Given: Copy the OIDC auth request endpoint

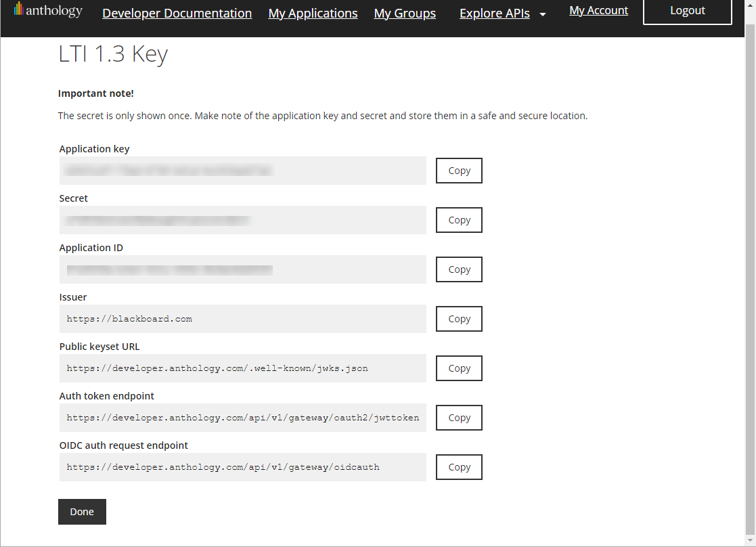Looking at the screenshot, I should point(459,467).
